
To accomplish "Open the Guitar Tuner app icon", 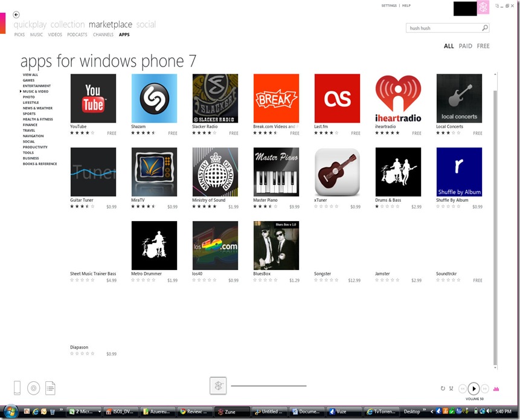I will (x=93, y=172).
